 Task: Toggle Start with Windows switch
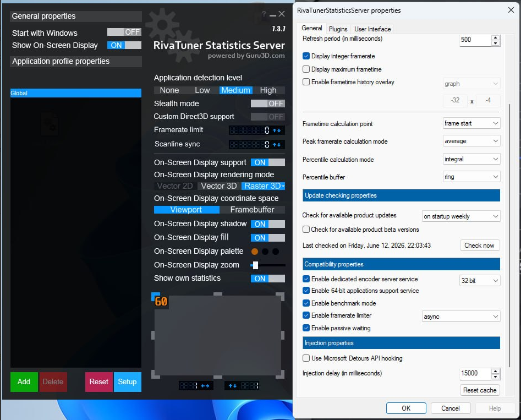[x=124, y=32]
